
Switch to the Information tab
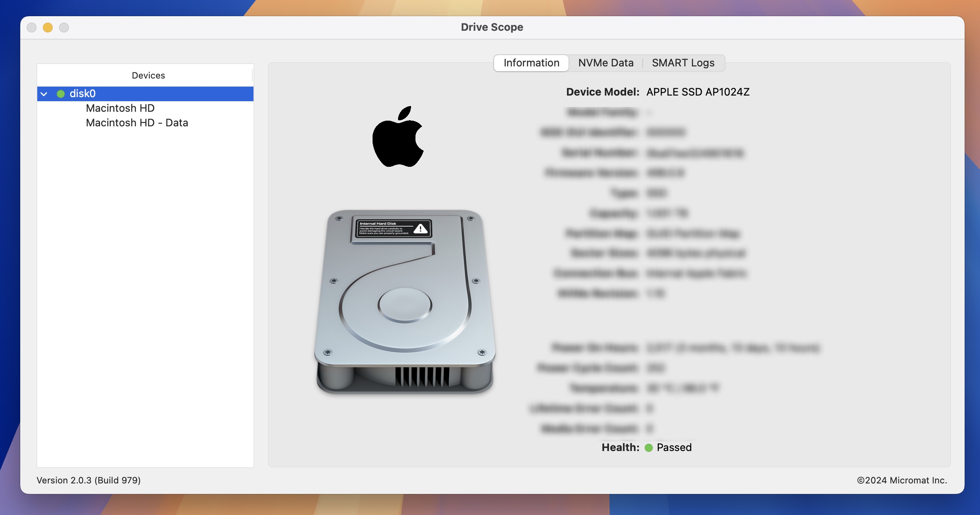point(531,63)
